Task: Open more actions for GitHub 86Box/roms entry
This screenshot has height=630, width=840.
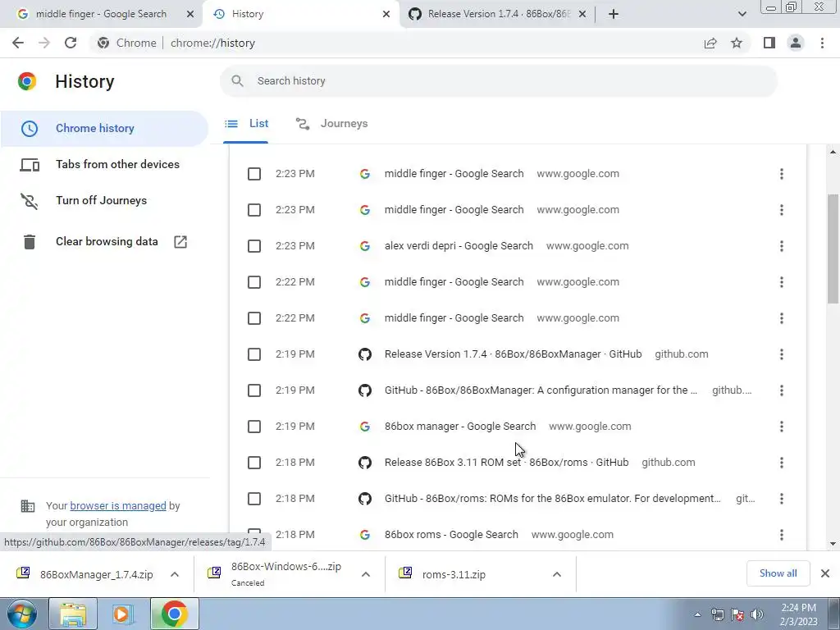Action: [782, 499]
